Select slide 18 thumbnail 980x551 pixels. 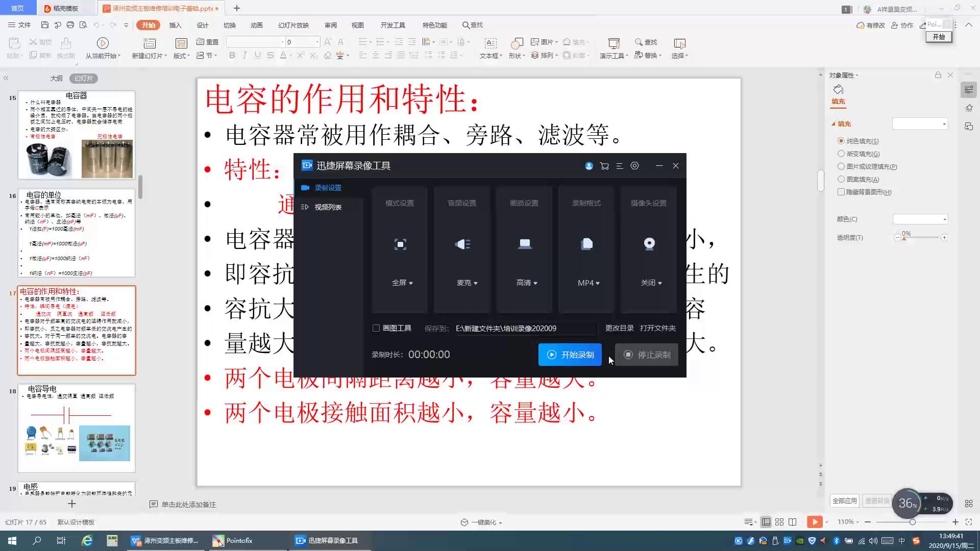77,428
